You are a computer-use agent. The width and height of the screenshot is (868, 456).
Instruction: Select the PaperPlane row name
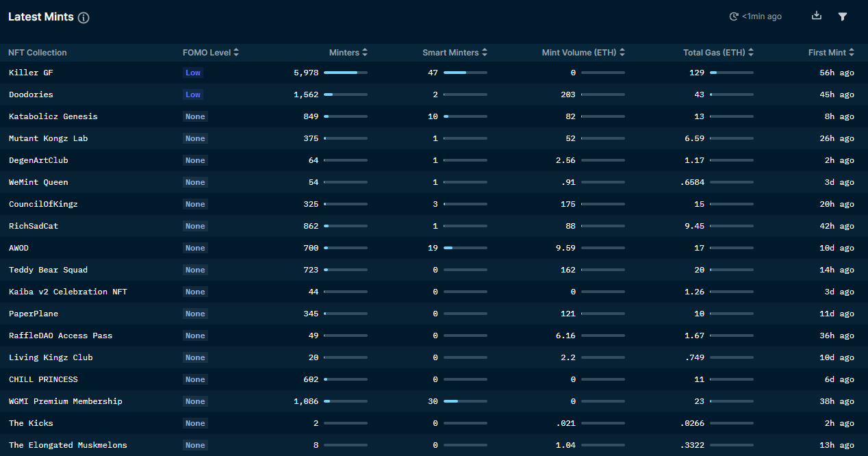click(x=34, y=314)
